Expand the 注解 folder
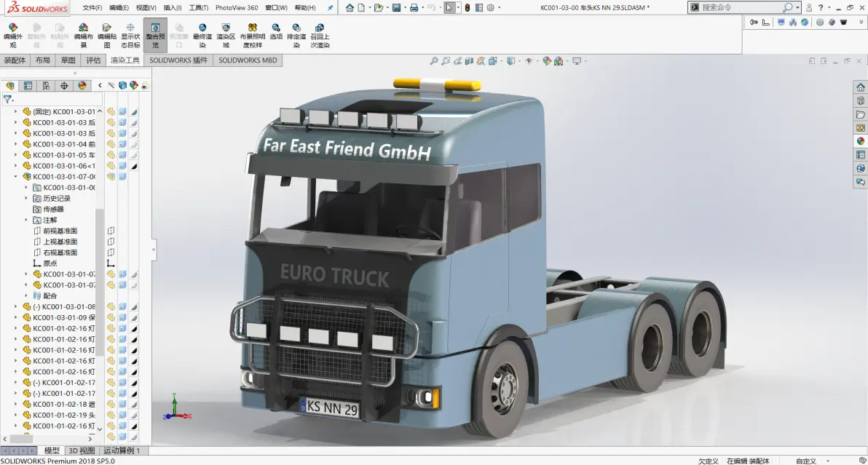The width and height of the screenshot is (868, 465). 26,220
